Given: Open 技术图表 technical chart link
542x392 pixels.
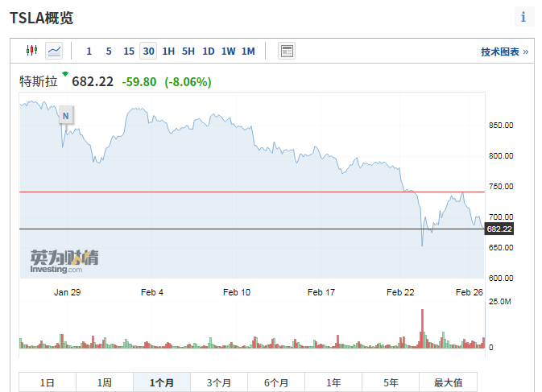Looking at the screenshot, I should (505, 52).
